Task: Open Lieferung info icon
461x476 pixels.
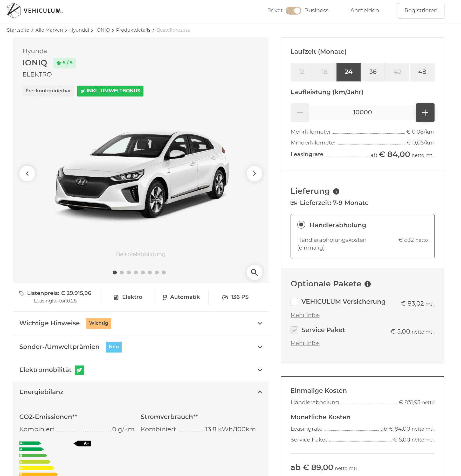Action: coord(336,192)
